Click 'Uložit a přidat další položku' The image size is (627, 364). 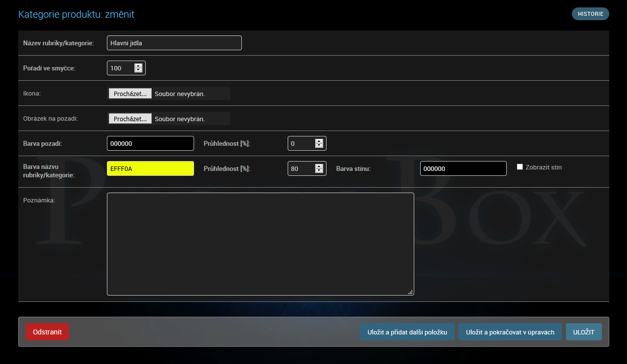(407, 332)
